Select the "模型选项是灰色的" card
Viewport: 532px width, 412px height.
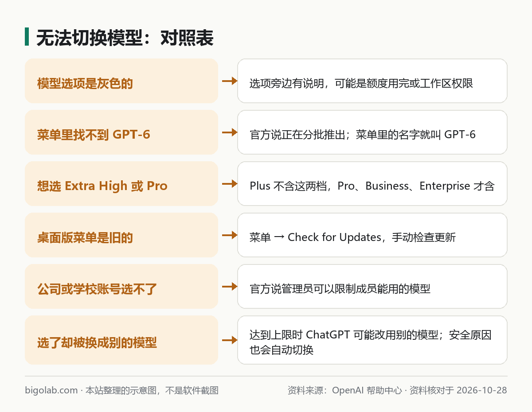click(121, 81)
